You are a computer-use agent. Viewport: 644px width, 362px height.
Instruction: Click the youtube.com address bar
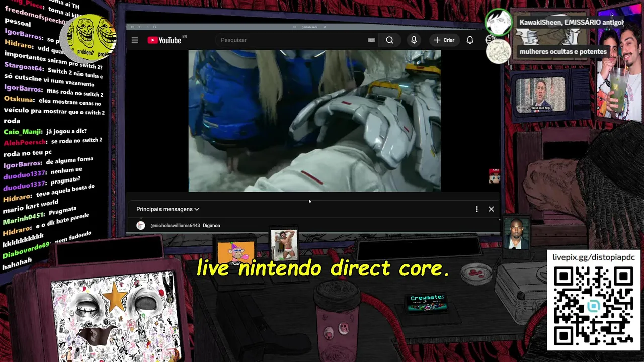(x=309, y=27)
